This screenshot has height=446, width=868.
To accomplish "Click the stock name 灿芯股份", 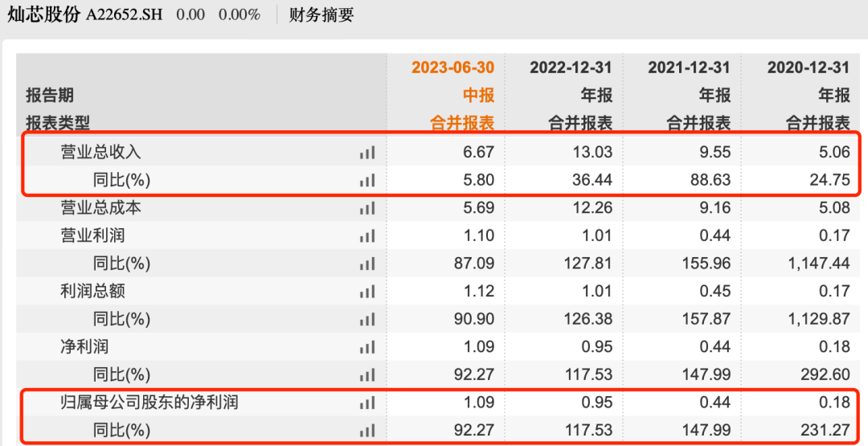I will point(43,14).
